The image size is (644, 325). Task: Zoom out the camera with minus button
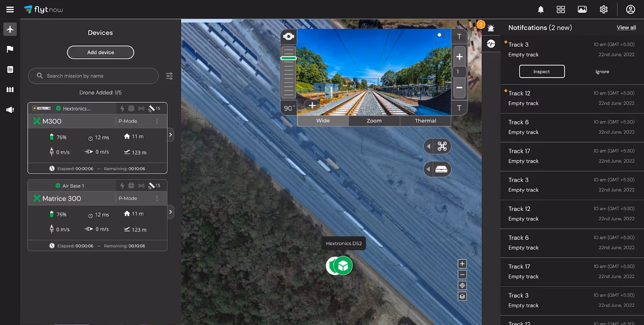(459, 87)
